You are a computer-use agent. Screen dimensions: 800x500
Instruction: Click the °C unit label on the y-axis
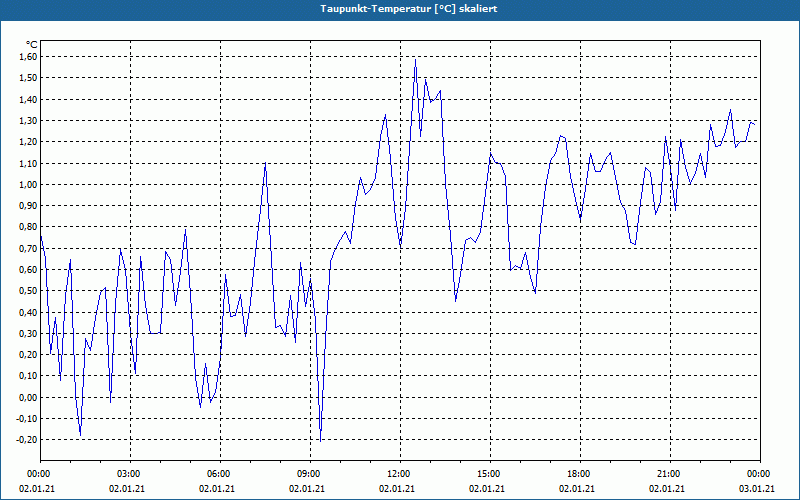pos(32,45)
